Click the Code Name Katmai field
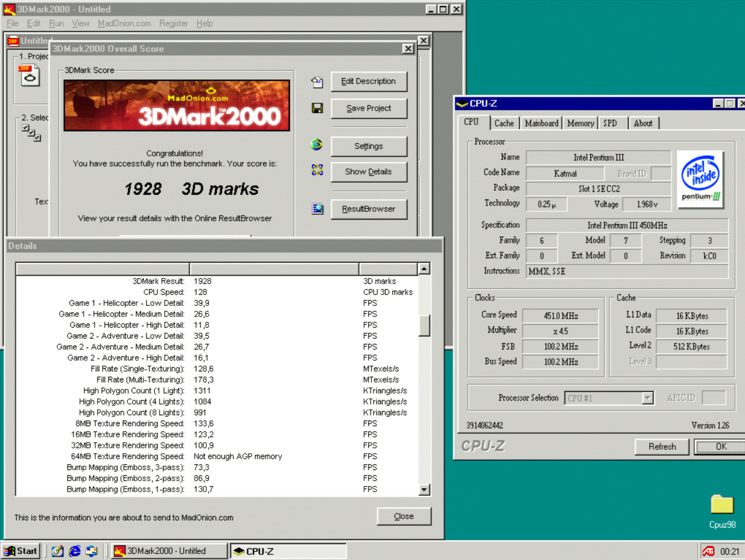 565,173
